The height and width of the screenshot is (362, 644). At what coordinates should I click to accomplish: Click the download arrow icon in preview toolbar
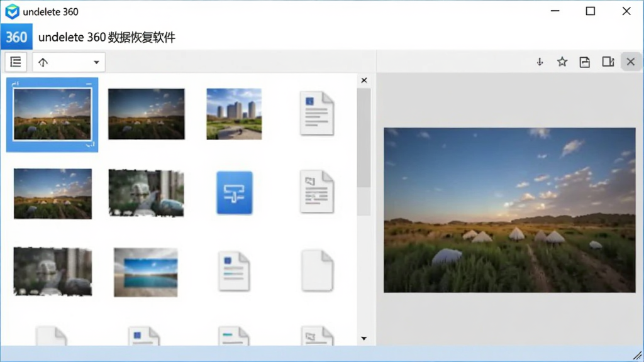(x=540, y=62)
